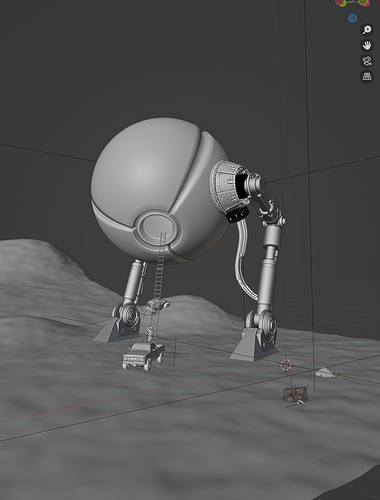Click the blue Z axis gizmo circle
This screenshot has height=500, width=380.
click(353, 18)
